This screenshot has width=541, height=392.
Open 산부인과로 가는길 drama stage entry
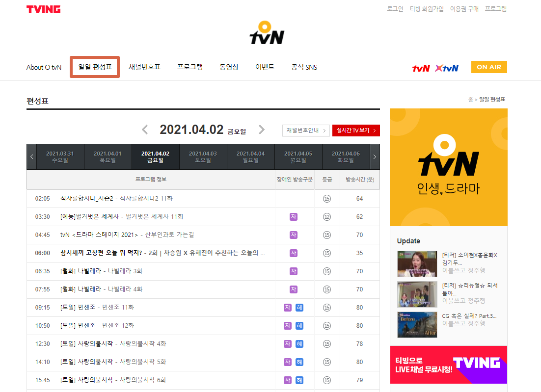(x=127, y=235)
